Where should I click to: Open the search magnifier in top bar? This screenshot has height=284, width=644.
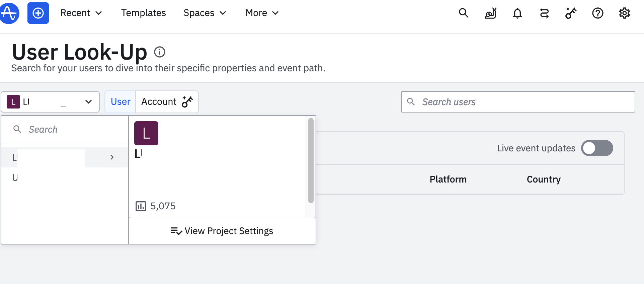tap(464, 13)
